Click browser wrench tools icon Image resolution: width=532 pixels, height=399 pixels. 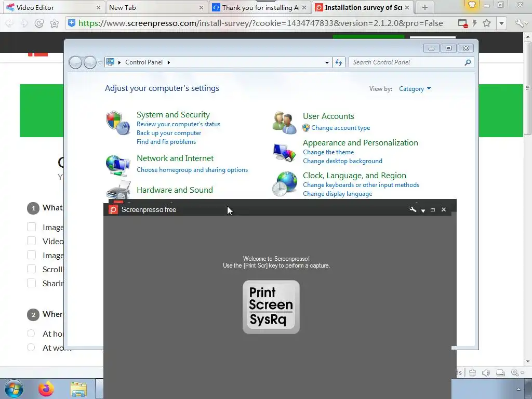pos(520,23)
